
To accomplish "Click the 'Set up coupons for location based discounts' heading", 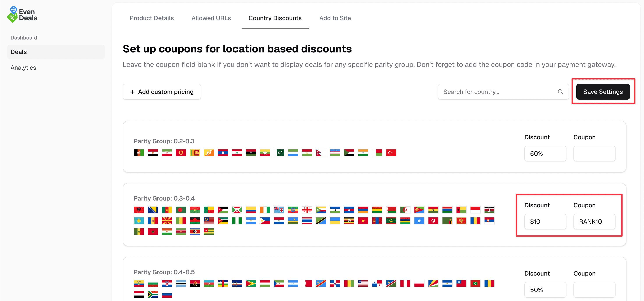I will coord(237,49).
